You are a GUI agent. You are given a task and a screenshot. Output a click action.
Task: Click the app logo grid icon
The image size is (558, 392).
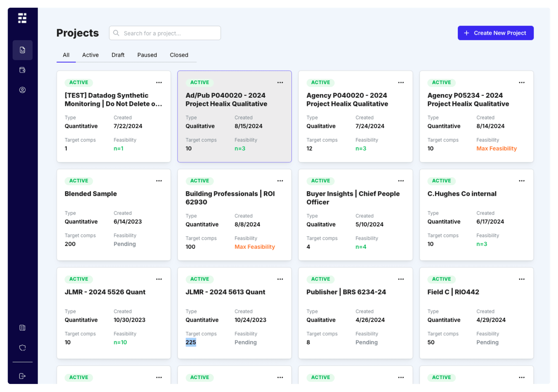coord(22,18)
